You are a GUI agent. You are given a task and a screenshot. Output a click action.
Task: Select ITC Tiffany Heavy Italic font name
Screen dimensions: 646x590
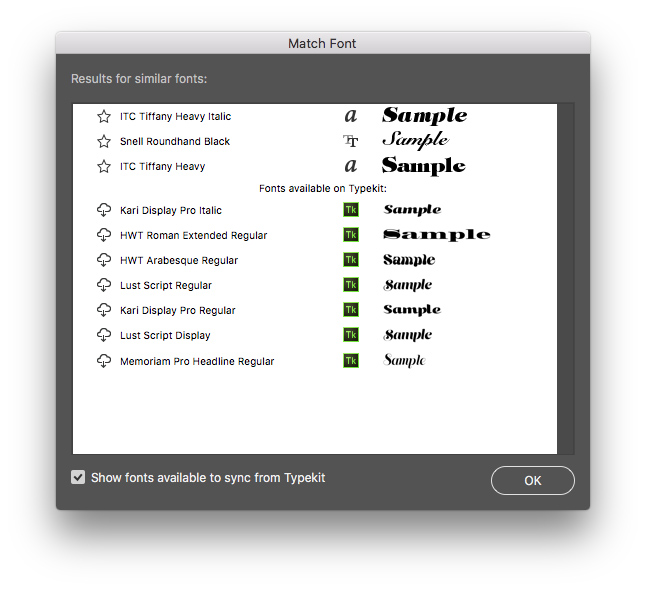click(176, 117)
